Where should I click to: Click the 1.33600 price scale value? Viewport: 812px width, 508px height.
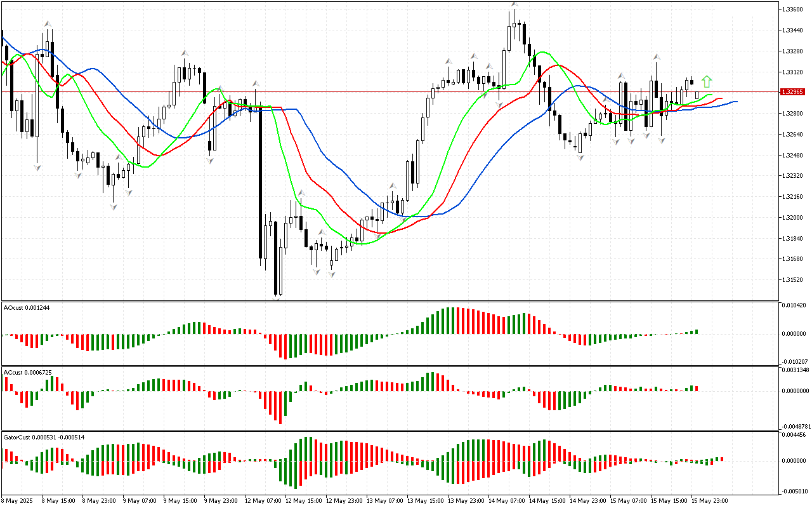click(x=793, y=9)
